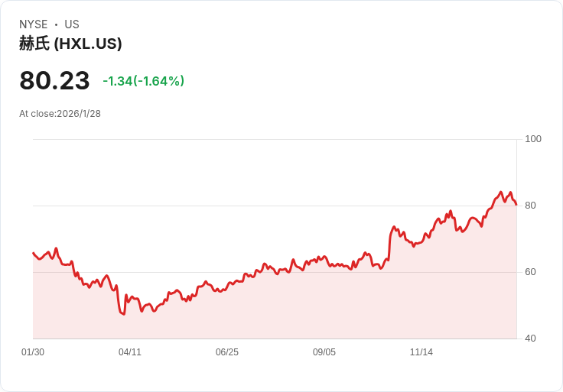
Task: Click the NYSE exchange label
Action: tap(33, 24)
